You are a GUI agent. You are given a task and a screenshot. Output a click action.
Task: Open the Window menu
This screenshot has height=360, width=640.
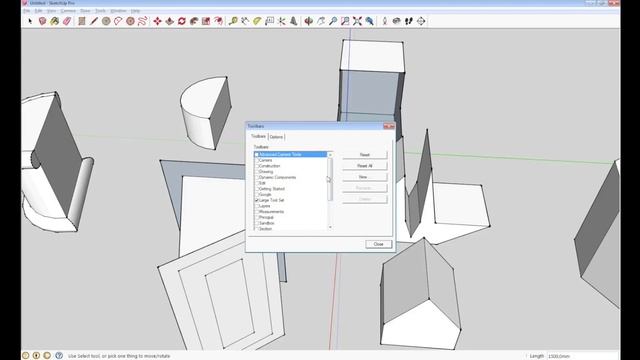[118, 11]
